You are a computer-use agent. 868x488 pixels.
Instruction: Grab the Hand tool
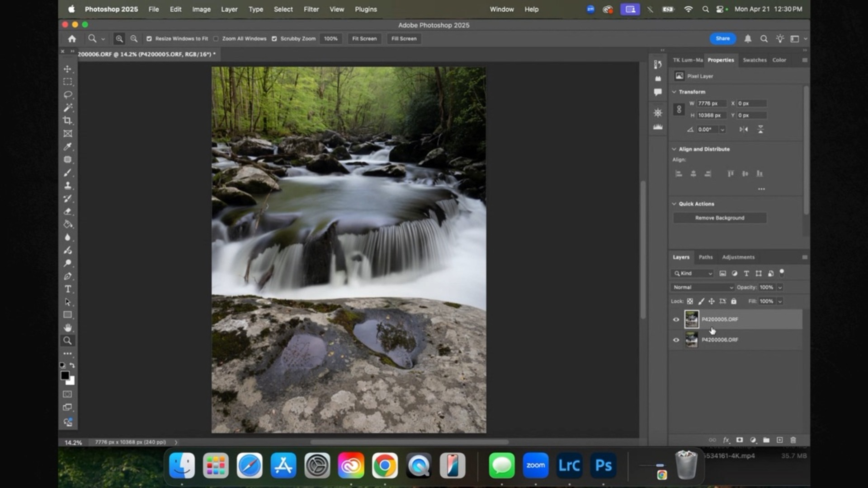(68, 328)
